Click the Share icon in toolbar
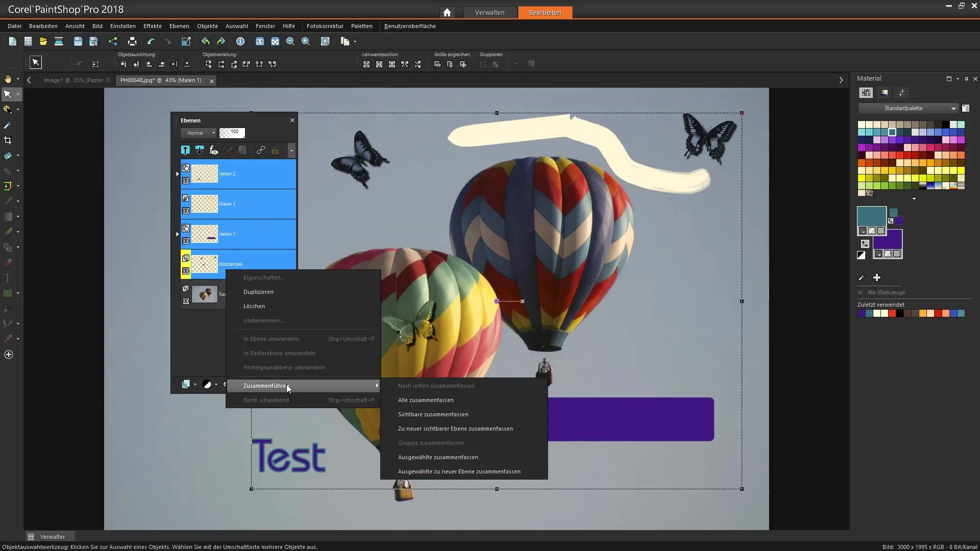The height and width of the screenshot is (551, 980). 113,41
